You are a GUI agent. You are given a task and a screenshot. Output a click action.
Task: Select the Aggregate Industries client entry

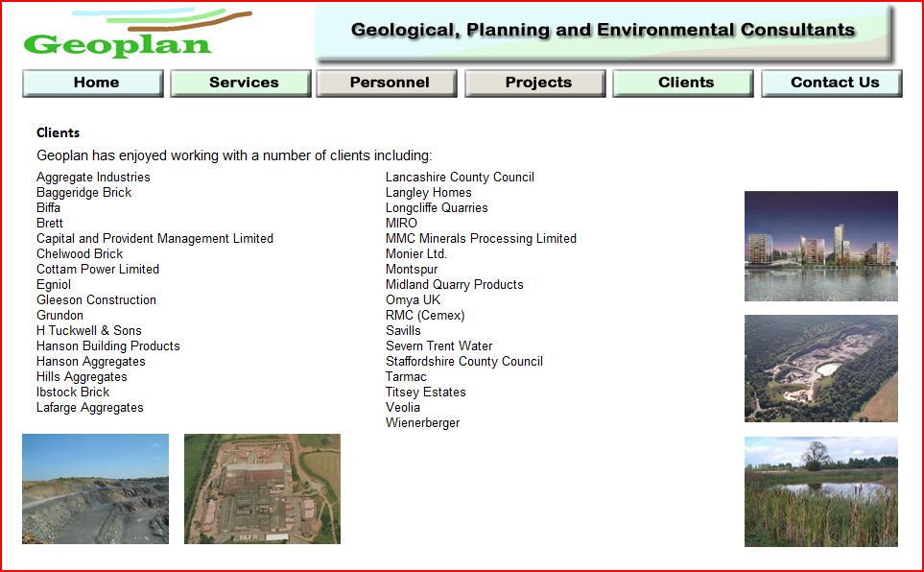93,177
